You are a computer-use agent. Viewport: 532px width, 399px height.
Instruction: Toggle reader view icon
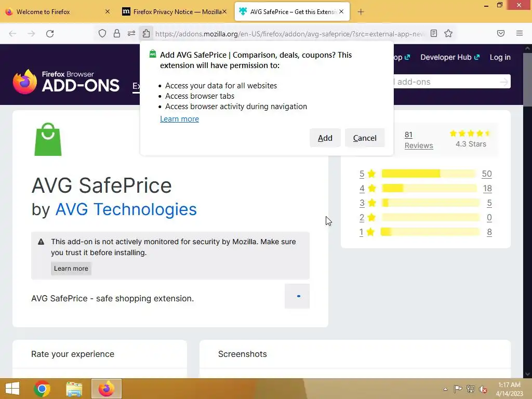434,33
